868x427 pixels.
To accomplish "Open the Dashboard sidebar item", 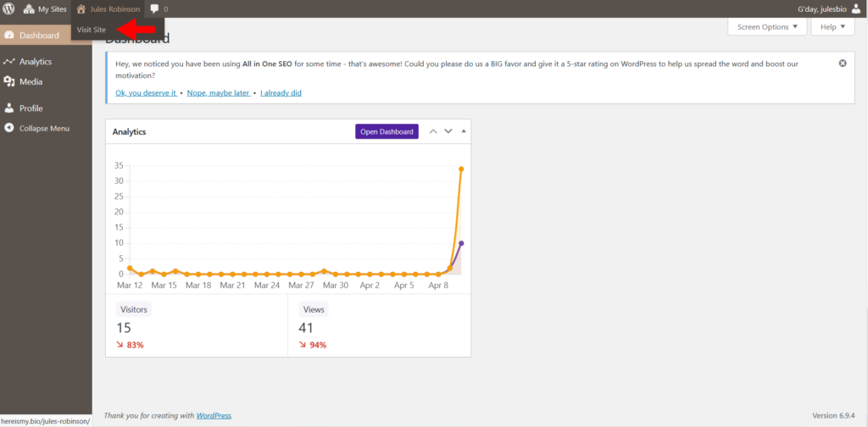I will pyautogui.click(x=39, y=36).
